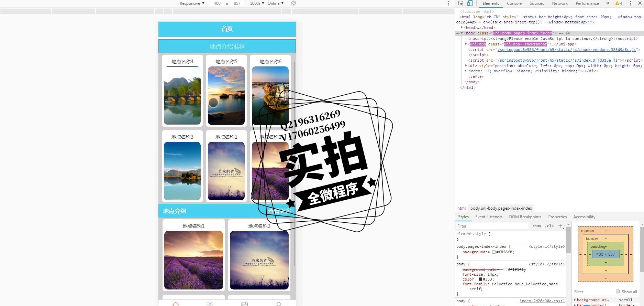Open the Responsive device dropdown
644x306 pixels.
point(192,3)
